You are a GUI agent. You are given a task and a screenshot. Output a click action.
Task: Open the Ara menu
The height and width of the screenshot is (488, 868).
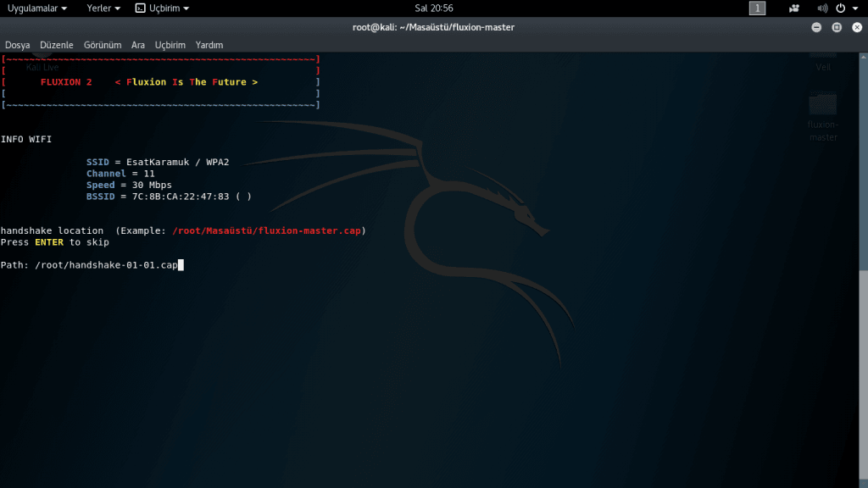click(138, 45)
